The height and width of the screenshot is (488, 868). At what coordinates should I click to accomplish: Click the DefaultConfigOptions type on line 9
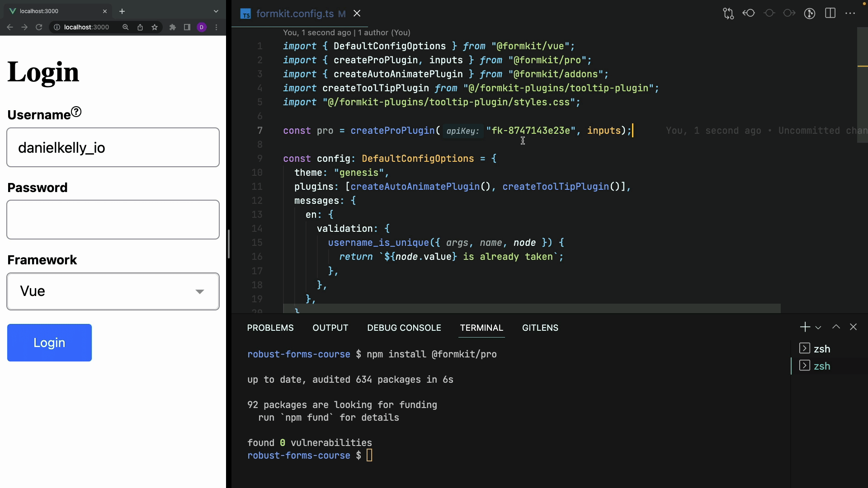(418, 159)
